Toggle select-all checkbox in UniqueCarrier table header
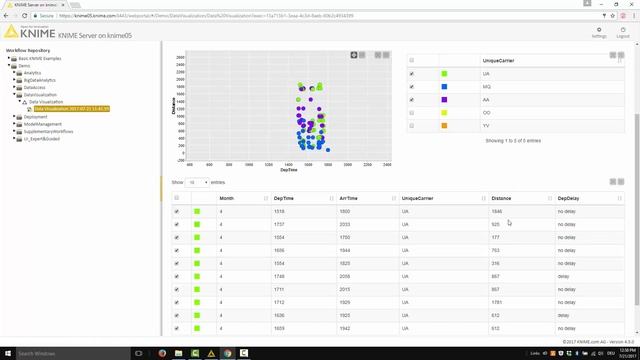Image resolution: width=640 pixels, height=360 pixels. coord(411,60)
